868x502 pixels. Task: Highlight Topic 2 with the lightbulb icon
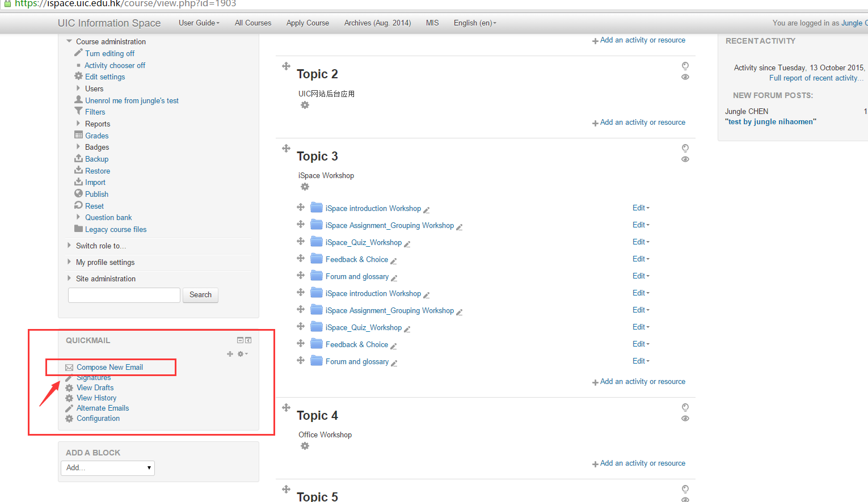point(685,66)
